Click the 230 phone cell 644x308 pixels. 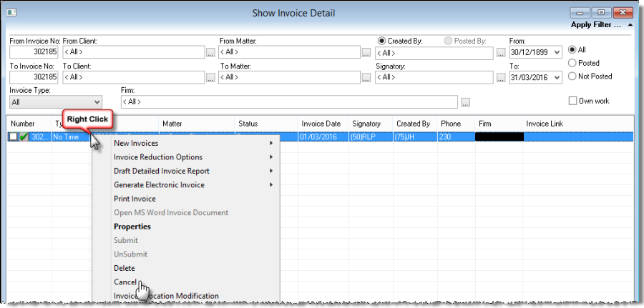pos(457,137)
